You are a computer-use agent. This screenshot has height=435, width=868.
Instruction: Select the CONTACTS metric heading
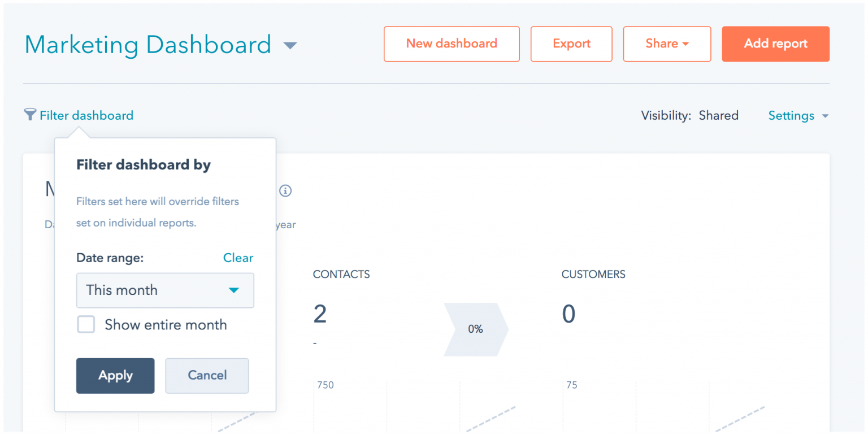click(341, 274)
